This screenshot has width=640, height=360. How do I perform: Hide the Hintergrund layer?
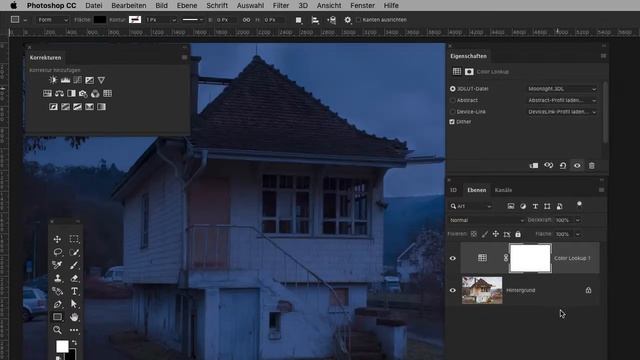pyautogui.click(x=453, y=290)
